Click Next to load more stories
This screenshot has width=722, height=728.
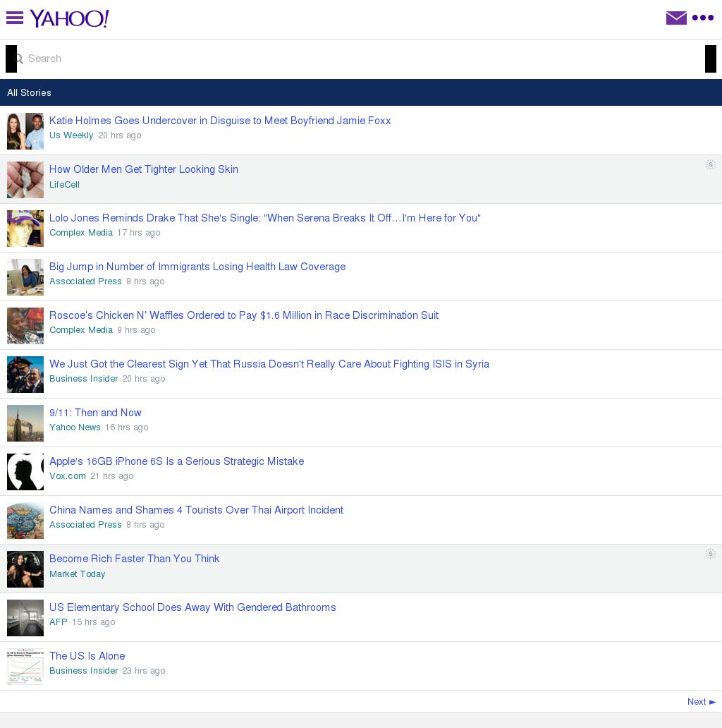(x=700, y=702)
